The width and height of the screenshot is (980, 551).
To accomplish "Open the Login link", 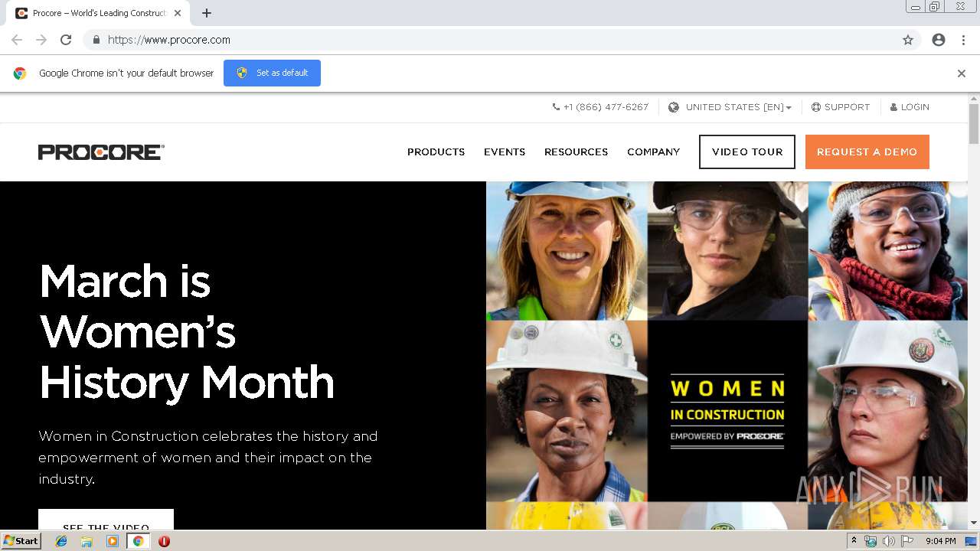I will [x=915, y=107].
